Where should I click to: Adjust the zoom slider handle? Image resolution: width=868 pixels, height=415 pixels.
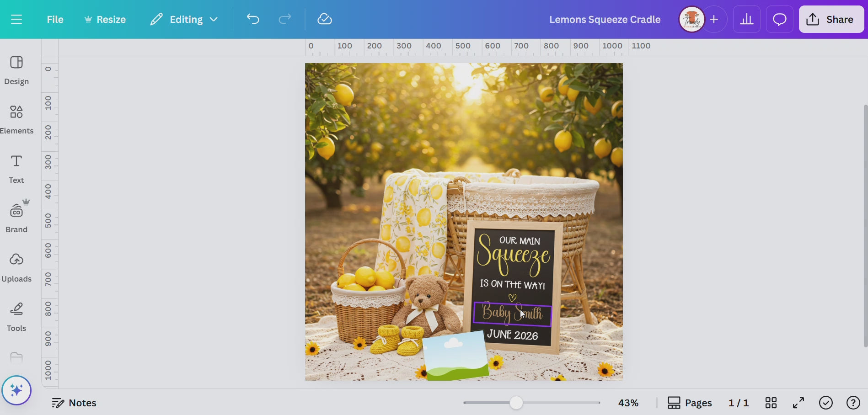pos(516,403)
